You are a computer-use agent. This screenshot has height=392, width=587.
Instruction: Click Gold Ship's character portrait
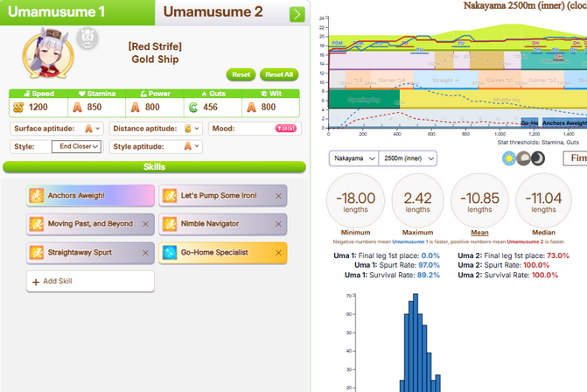(x=55, y=52)
